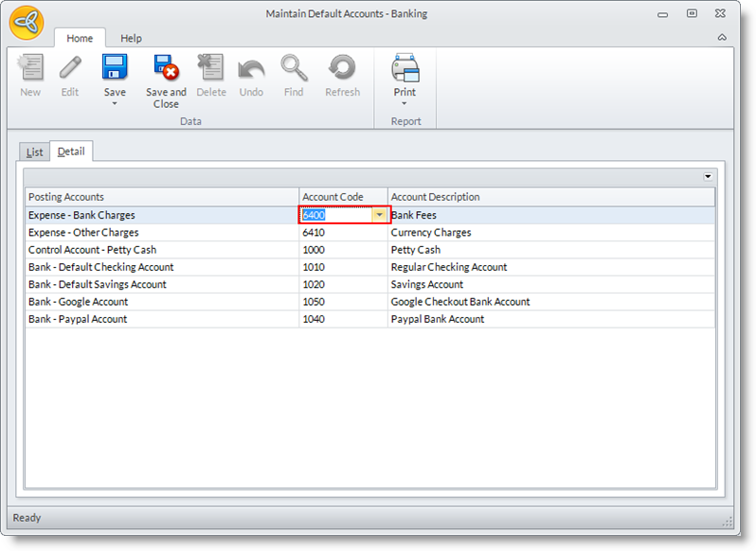Expand the grid options arrow at top right
756x551 pixels.
coord(707,177)
